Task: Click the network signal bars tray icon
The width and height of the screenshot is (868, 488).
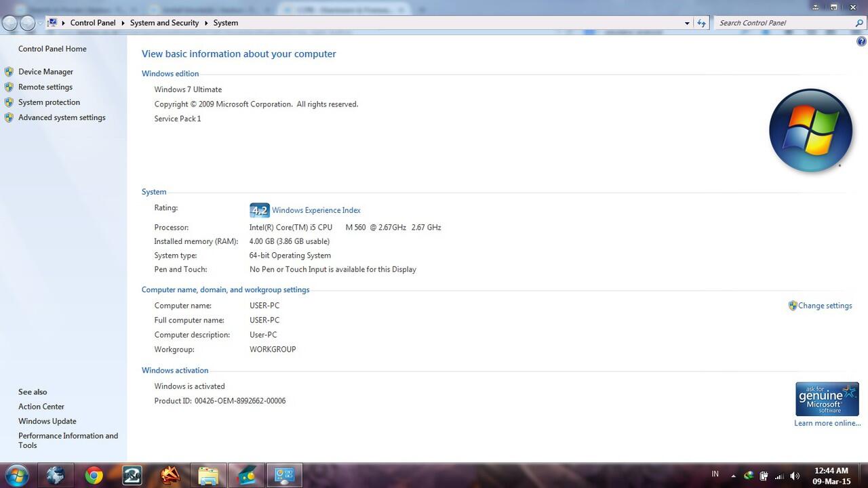Action: [x=779, y=476]
